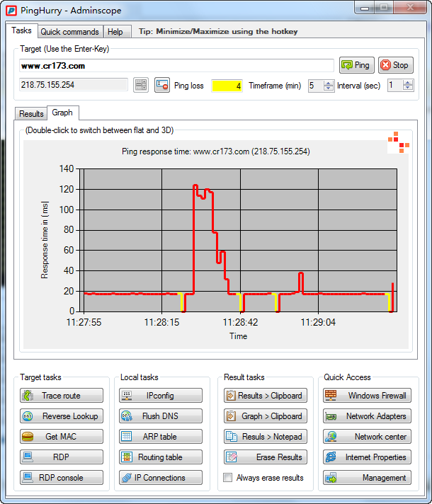Select the Graph tab
432x504 pixels.
click(x=62, y=113)
